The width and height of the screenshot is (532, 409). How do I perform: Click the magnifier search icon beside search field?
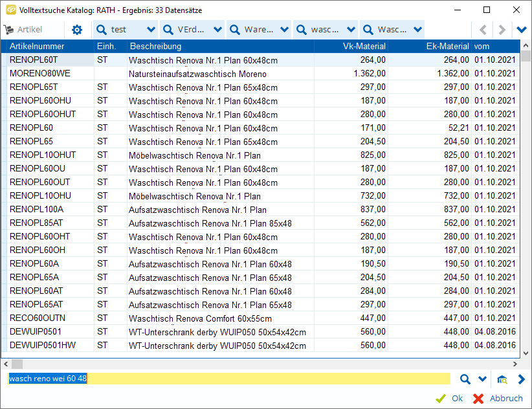(465, 379)
